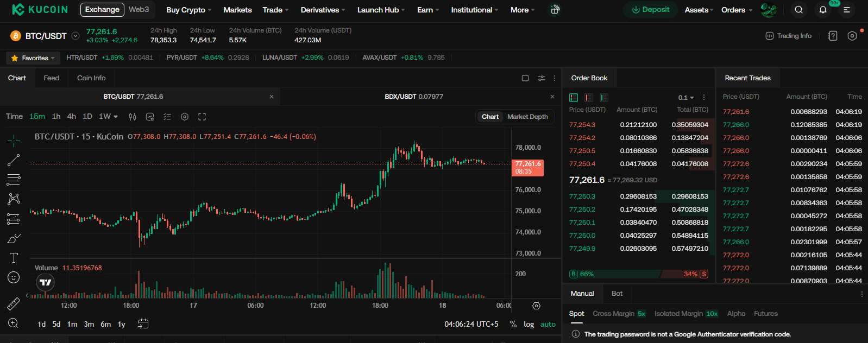Click the TradingView logo badge
This screenshot has width=868, height=343.
click(x=46, y=282)
